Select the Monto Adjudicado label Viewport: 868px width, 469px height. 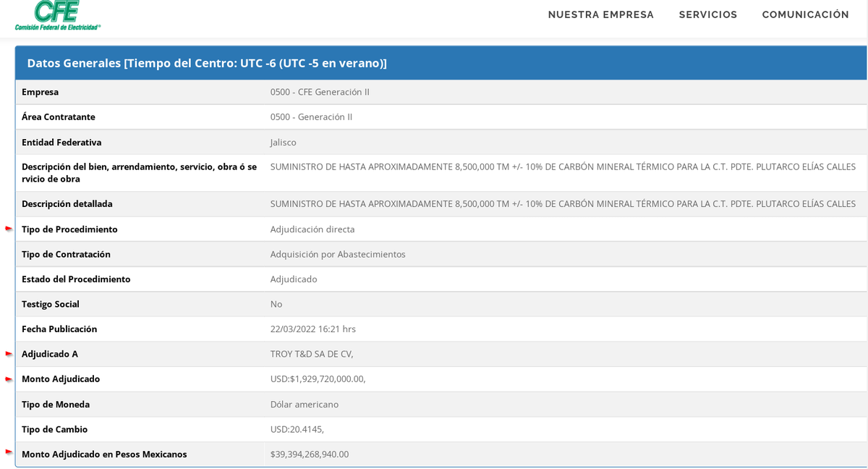[61, 379]
